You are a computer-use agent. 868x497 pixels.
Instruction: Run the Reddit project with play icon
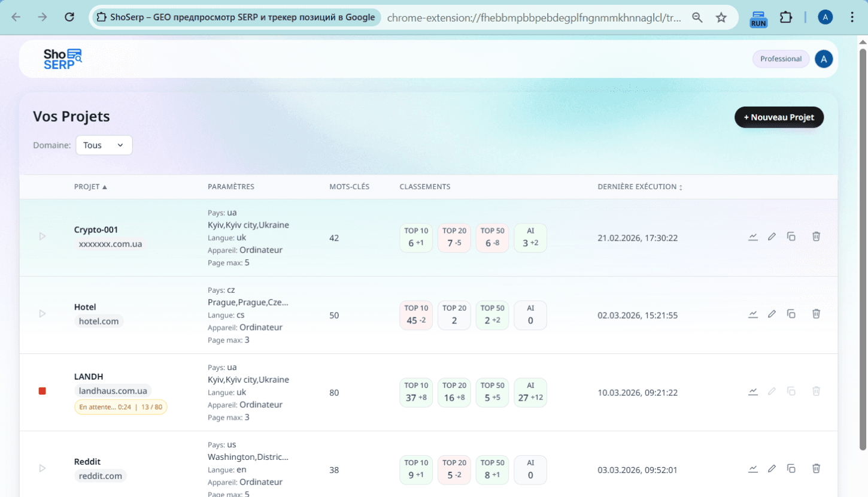tap(43, 468)
